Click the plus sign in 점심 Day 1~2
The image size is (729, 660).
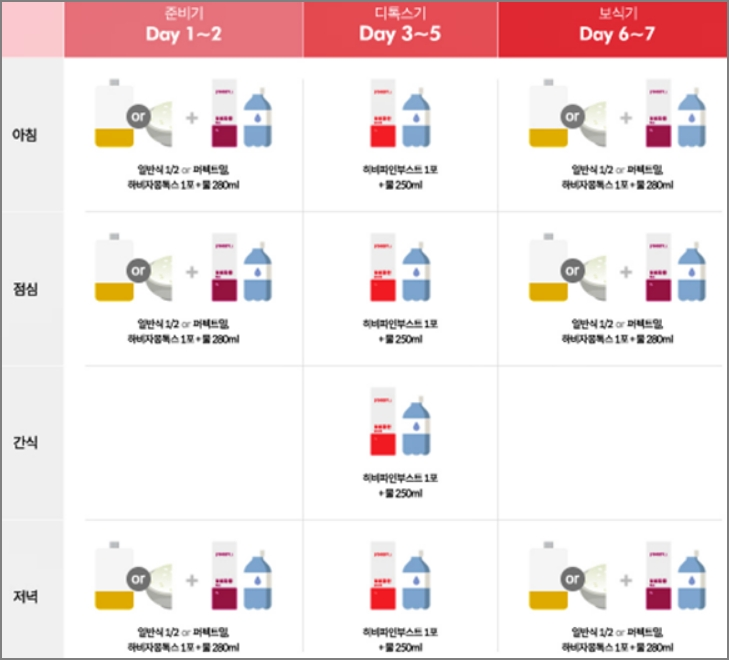point(191,271)
